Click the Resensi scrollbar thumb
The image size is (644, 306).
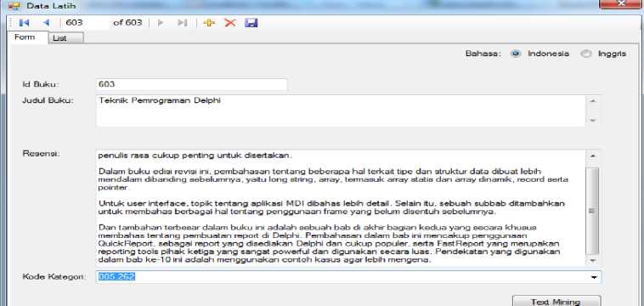pyautogui.click(x=592, y=211)
